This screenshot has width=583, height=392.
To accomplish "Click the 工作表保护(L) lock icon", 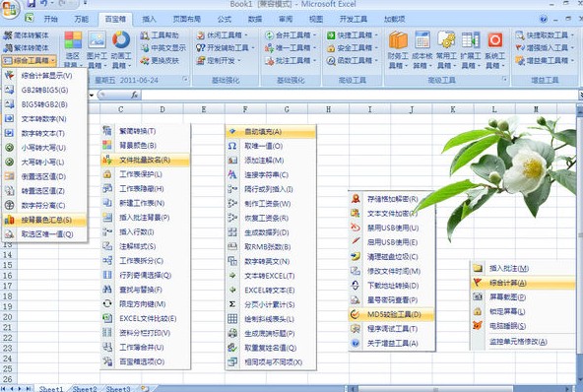I will (107, 174).
